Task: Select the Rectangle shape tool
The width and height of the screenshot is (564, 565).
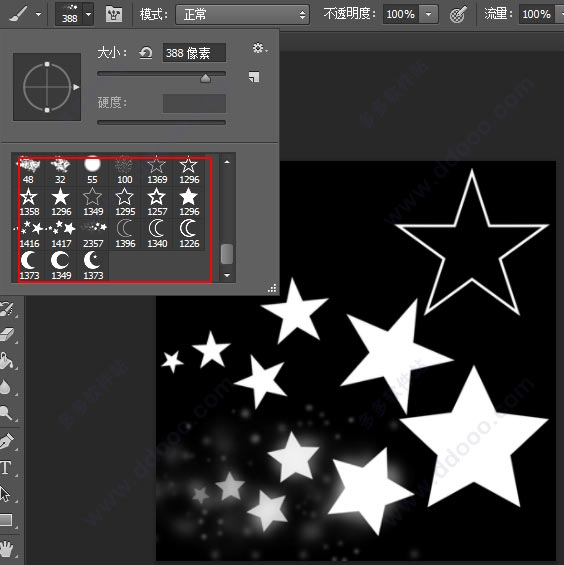Action: pos(6,520)
